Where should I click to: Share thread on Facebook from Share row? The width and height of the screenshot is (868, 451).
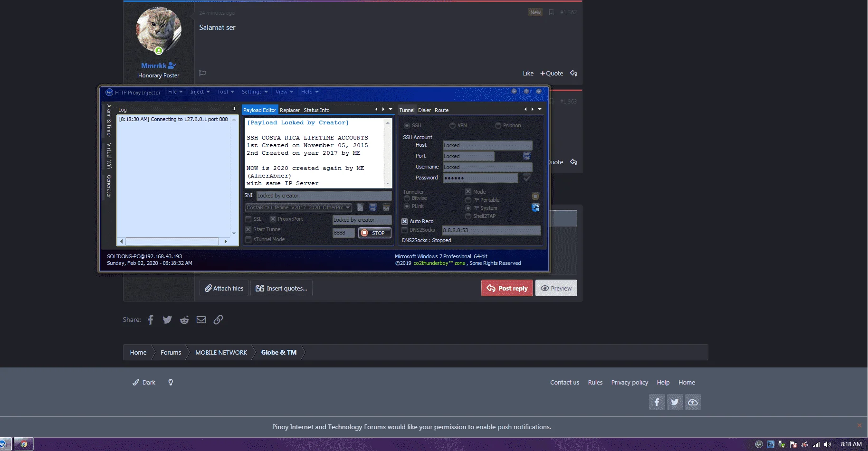point(151,319)
